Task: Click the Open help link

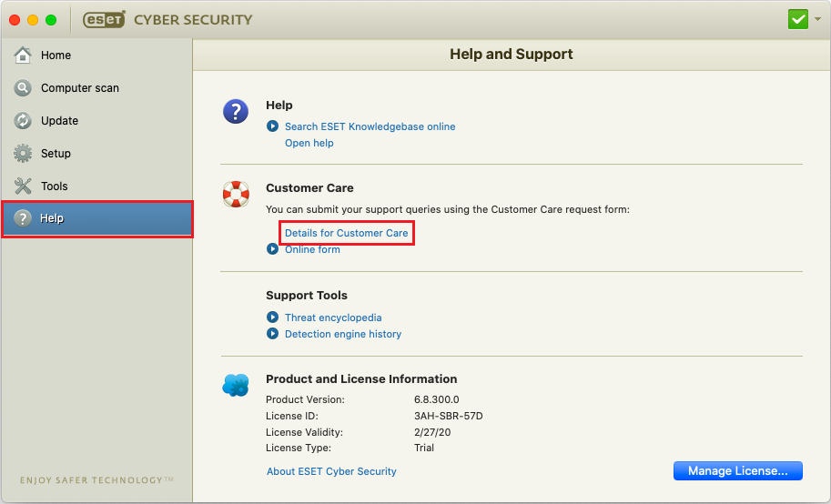Action: [309, 143]
